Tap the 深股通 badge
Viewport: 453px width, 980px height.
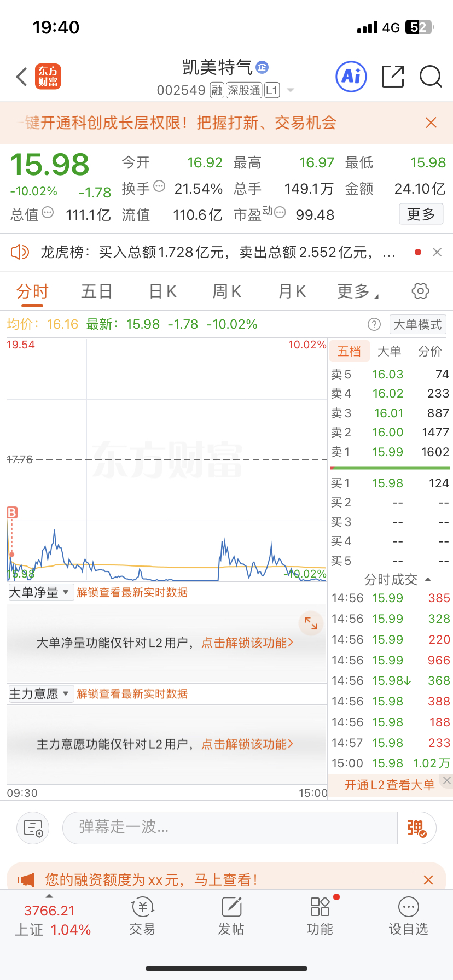click(x=244, y=90)
